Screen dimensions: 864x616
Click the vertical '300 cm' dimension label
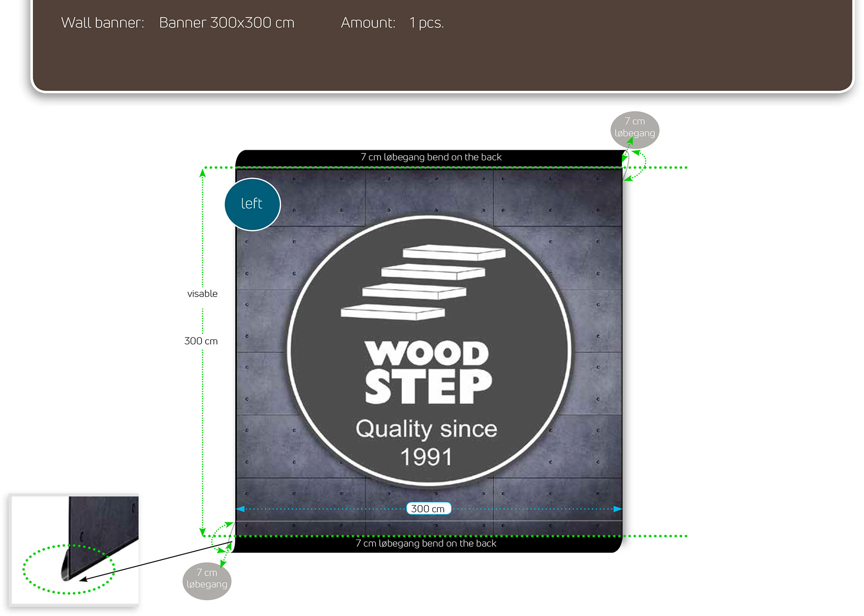pyautogui.click(x=201, y=341)
